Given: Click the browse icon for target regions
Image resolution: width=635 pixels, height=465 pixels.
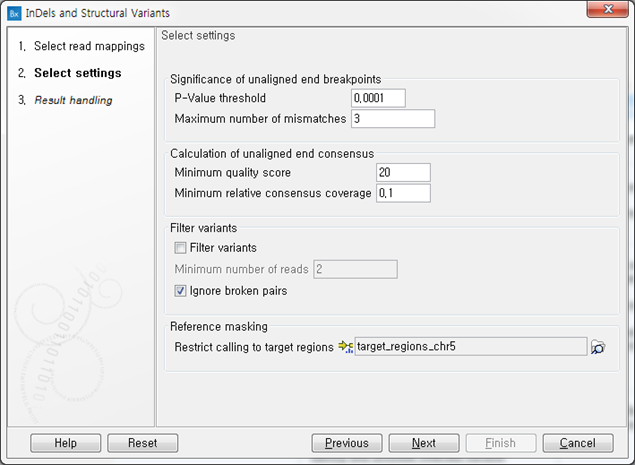Looking at the screenshot, I should pos(598,347).
